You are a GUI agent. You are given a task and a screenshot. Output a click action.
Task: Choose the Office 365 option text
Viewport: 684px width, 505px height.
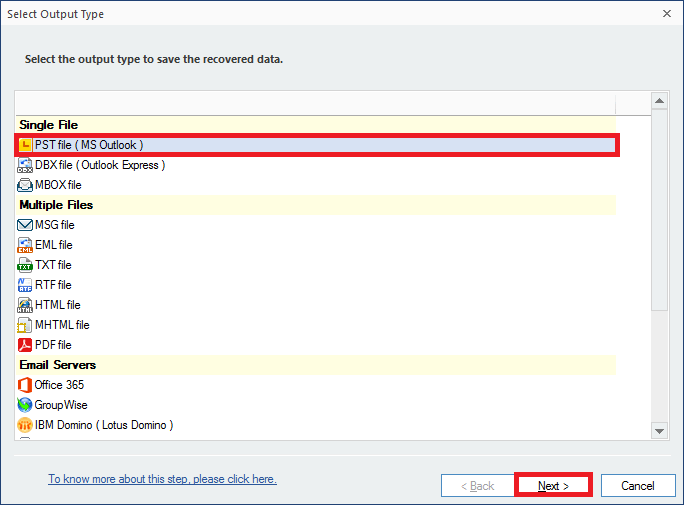[x=59, y=385]
